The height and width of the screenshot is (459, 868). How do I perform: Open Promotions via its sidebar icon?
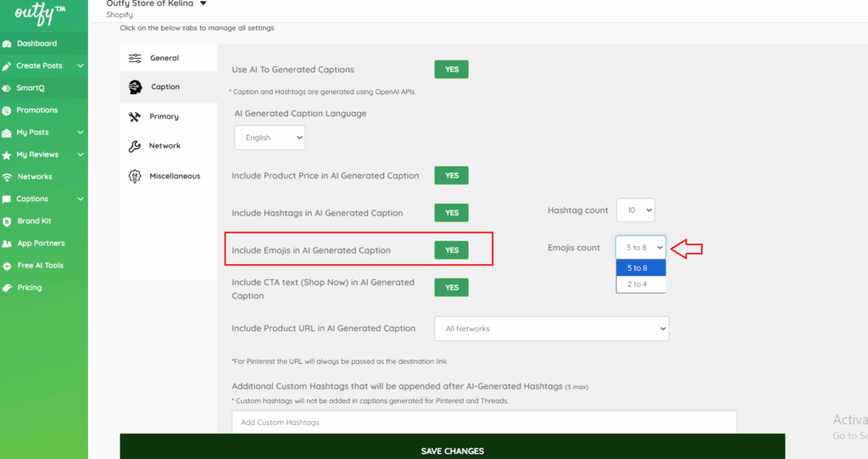[x=8, y=110]
